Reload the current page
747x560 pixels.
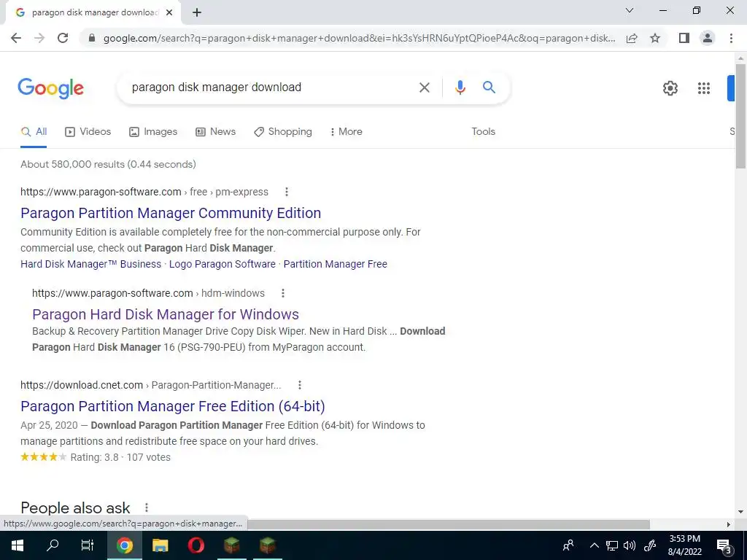coord(63,38)
